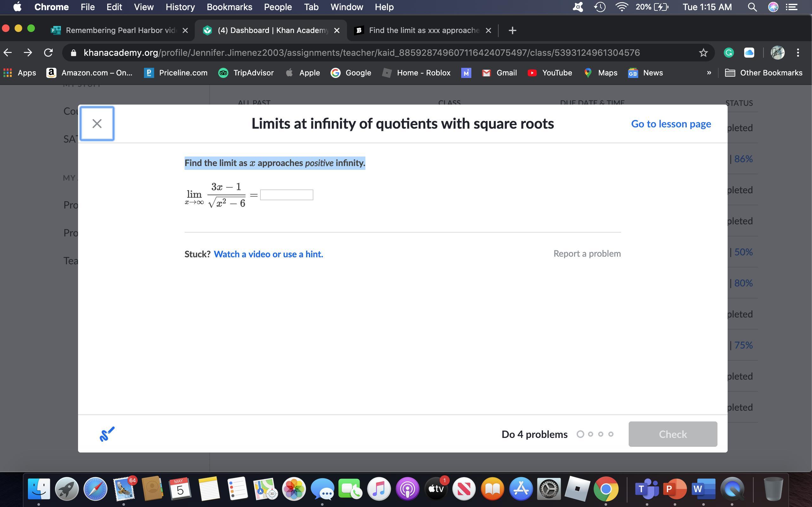The width and height of the screenshot is (812, 507).
Task: Bookmark this page with star icon
Action: pyautogui.click(x=703, y=53)
